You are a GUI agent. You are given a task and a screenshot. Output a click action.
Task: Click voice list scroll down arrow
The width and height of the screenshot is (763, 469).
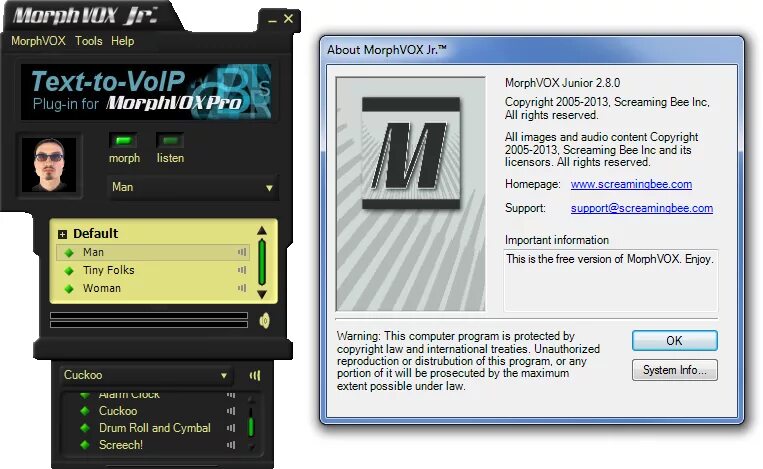click(262, 294)
